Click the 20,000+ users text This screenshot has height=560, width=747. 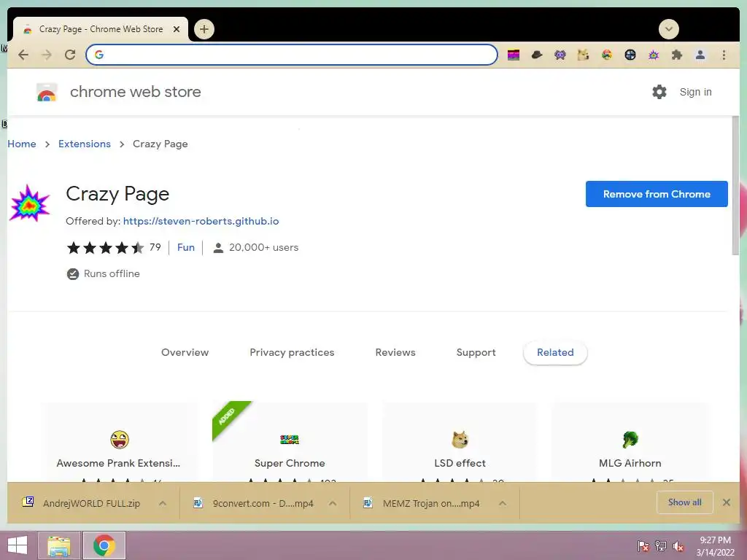(263, 248)
